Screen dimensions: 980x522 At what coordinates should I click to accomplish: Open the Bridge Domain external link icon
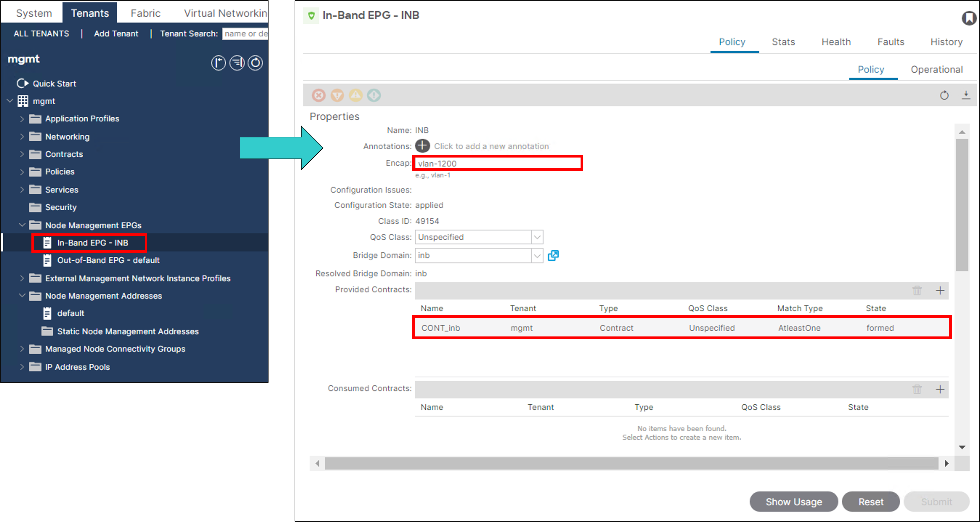coord(554,256)
